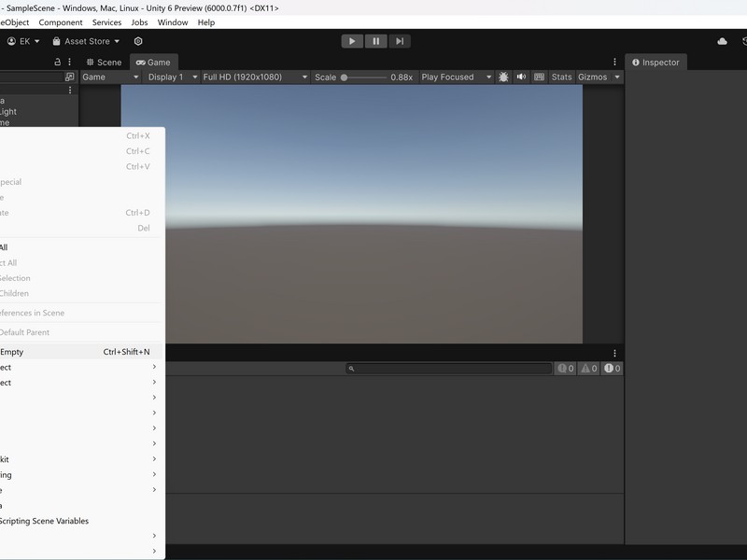Expand the Full HD resolution dropdown

(x=255, y=77)
